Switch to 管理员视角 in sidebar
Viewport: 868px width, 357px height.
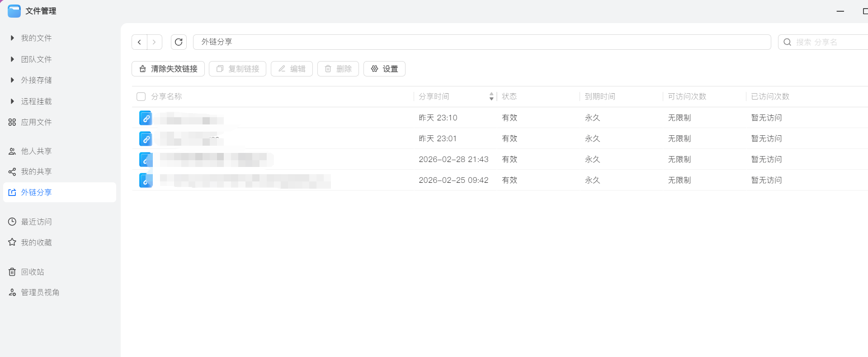pyautogui.click(x=40, y=292)
